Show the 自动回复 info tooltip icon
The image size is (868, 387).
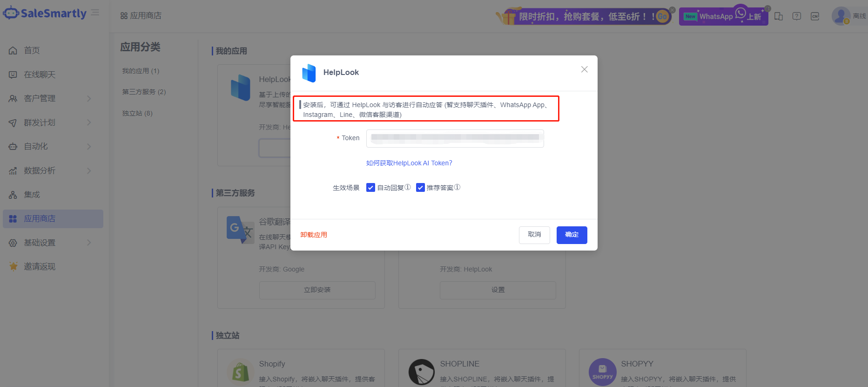coord(408,187)
